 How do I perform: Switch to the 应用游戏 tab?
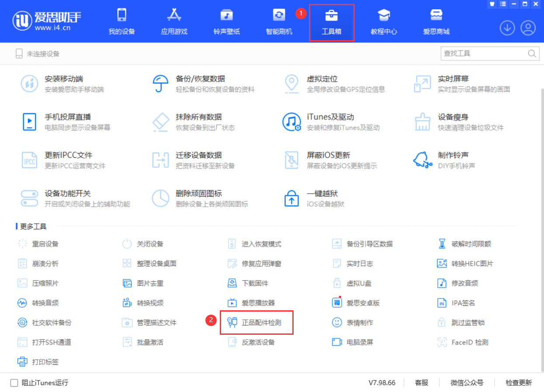(174, 22)
